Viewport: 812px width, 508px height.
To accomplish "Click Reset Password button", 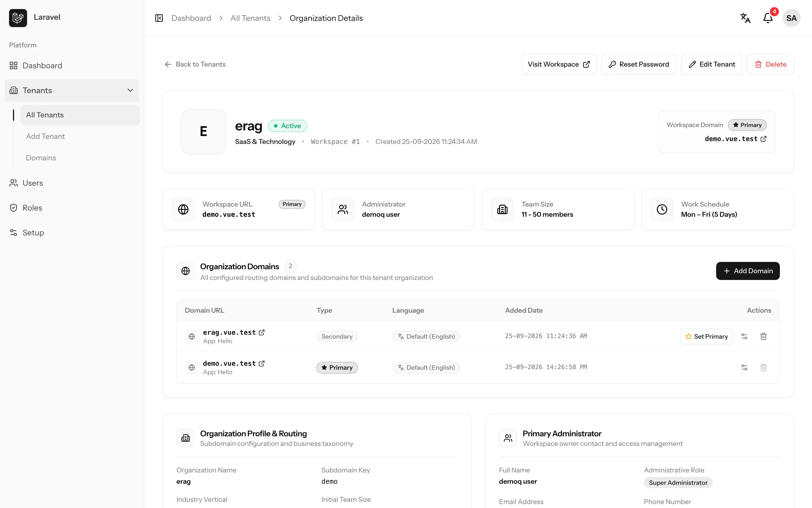I will point(639,64).
